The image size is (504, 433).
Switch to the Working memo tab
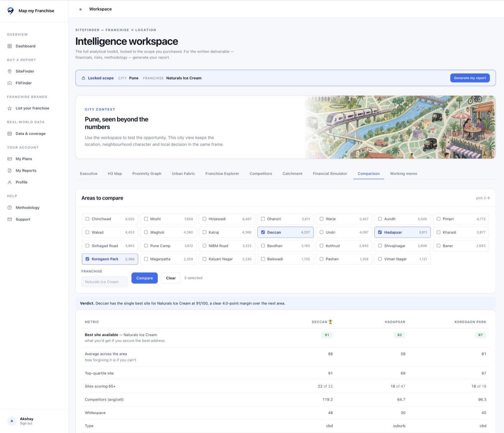click(x=404, y=173)
